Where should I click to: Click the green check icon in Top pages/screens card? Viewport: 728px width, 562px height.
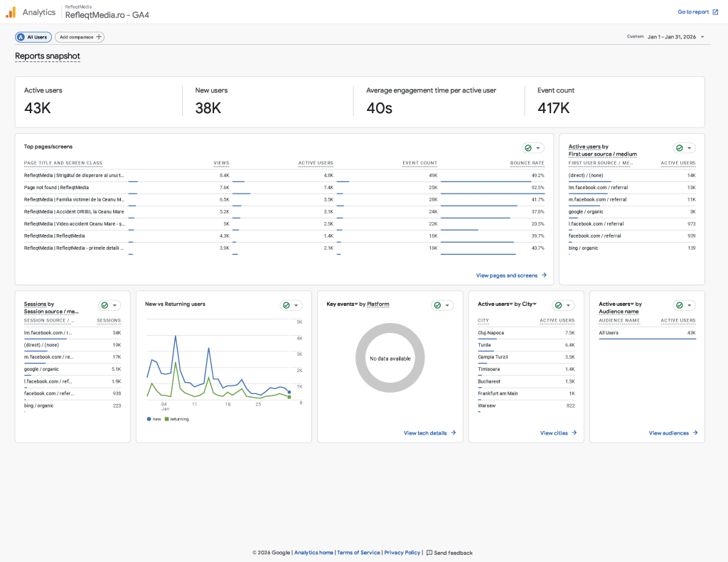528,148
